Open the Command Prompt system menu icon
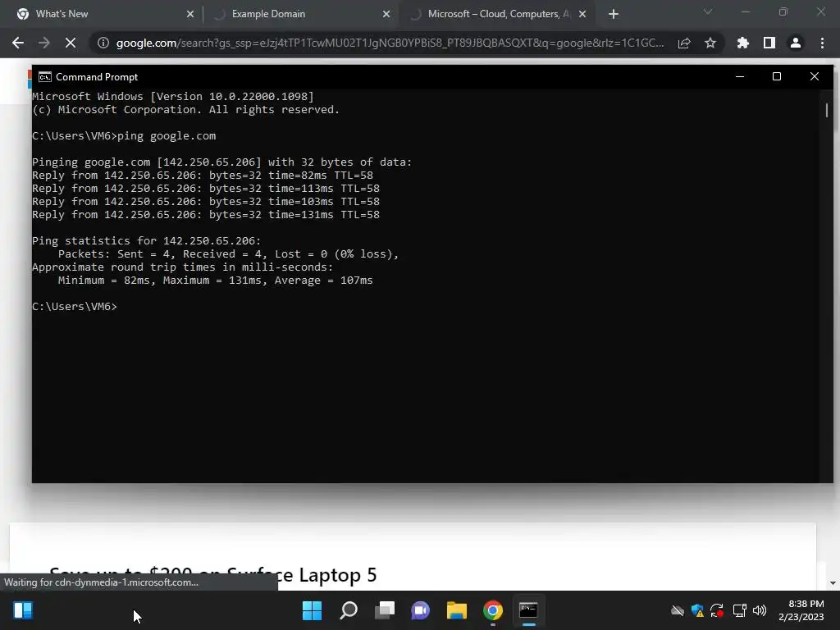Image resolution: width=840 pixels, height=630 pixels. click(x=45, y=77)
